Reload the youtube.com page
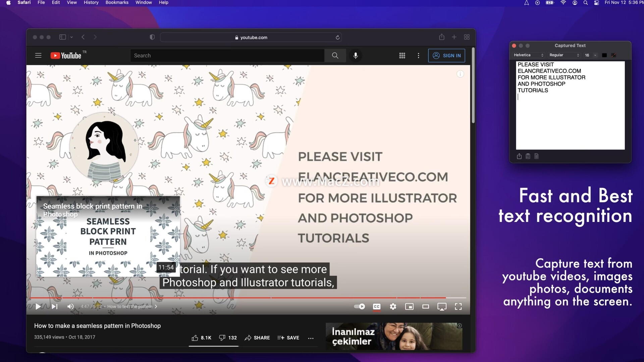The height and width of the screenshot is (362, 644). (x=338, y=38)
